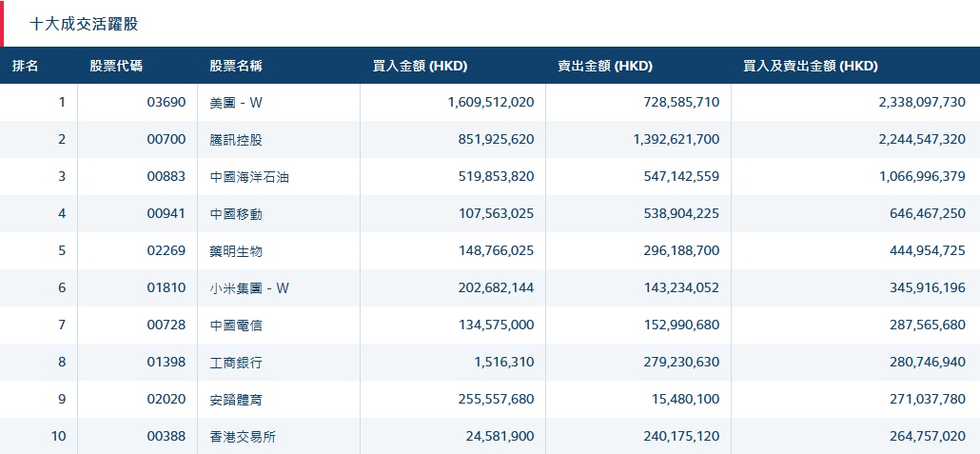Click the 買入金額 (HKD) column header
The image size is (980, 454).
tap(420, 67)
